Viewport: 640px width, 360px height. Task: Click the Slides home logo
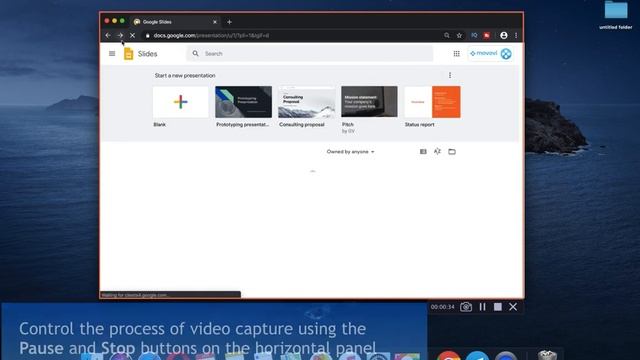pyautogui.click(x=129, y=53)
